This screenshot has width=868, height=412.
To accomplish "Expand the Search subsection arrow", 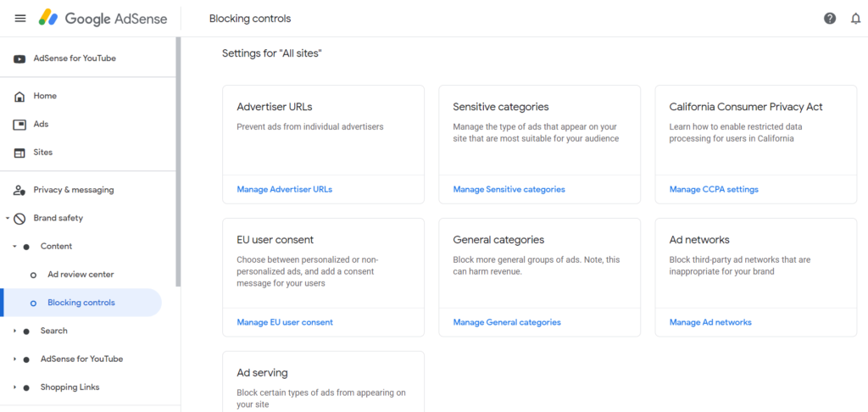I will point(15,331).
